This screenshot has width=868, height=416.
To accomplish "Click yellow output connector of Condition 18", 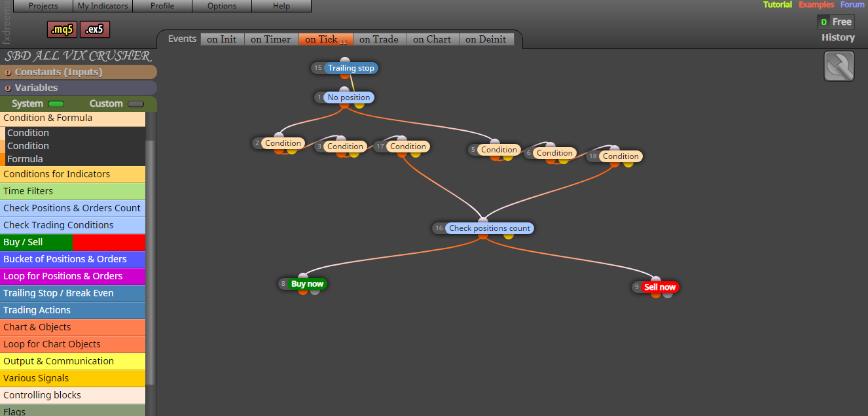I will [628, 163].
